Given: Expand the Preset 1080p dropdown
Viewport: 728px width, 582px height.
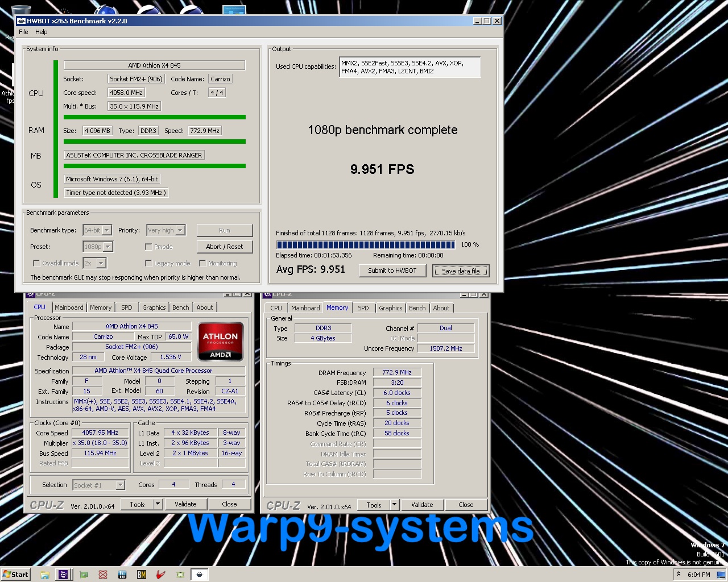Looking at the screenshot, I should 98,247.
